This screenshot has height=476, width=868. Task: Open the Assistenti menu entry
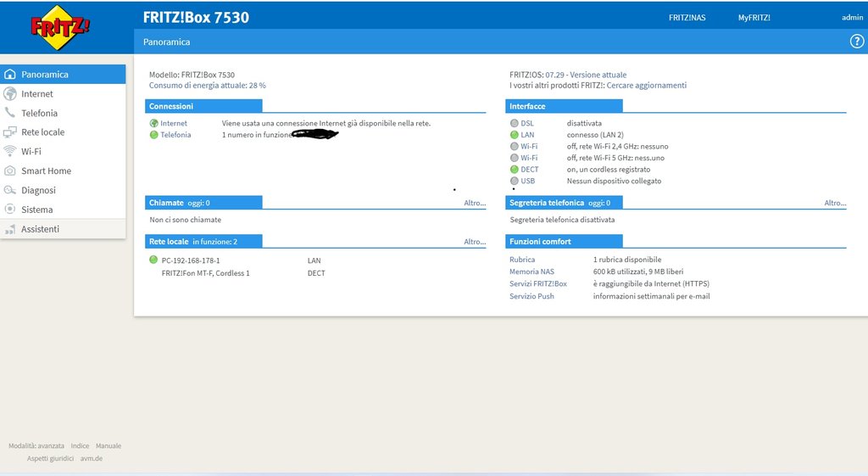40,229
